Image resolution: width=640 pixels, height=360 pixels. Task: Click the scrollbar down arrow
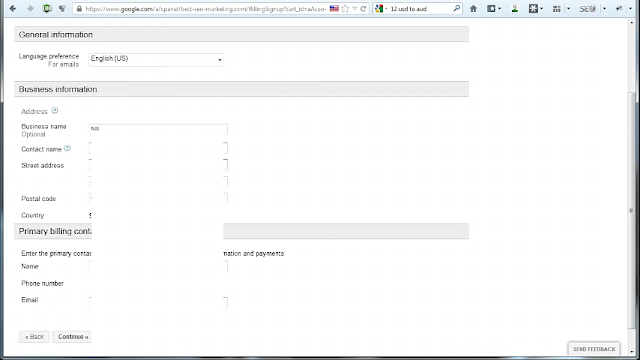(x=632, y=351)
